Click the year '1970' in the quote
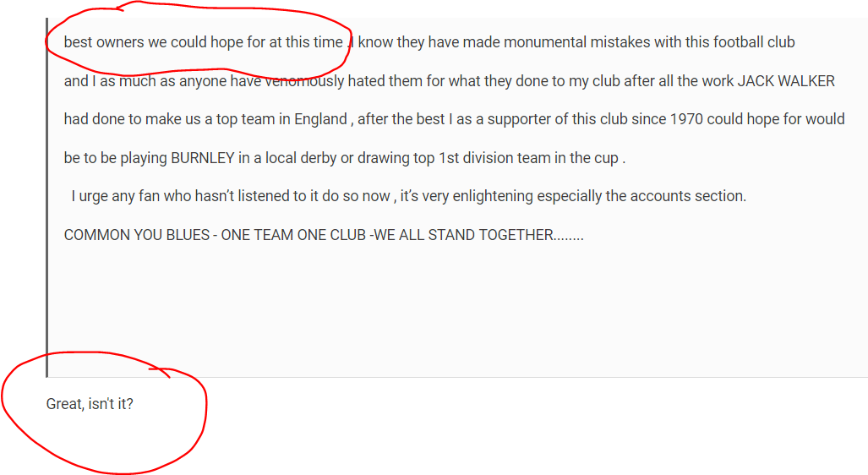 [x=686, y=119]
